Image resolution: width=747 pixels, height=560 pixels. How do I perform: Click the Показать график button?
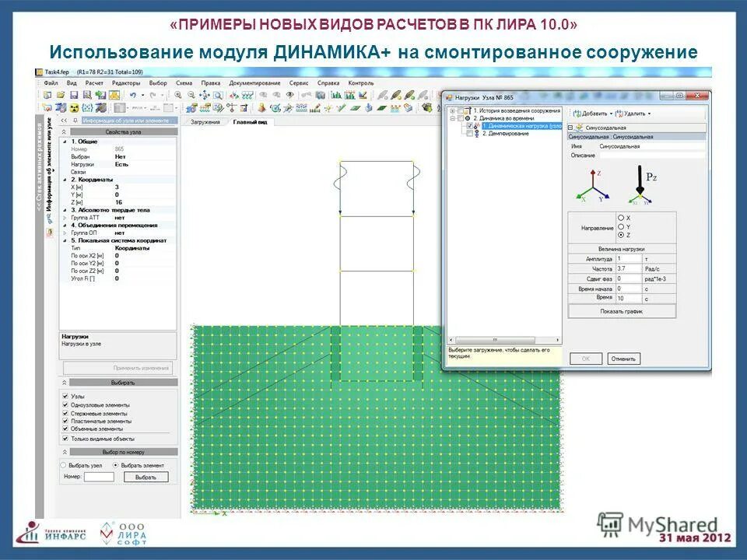(622, 311)
